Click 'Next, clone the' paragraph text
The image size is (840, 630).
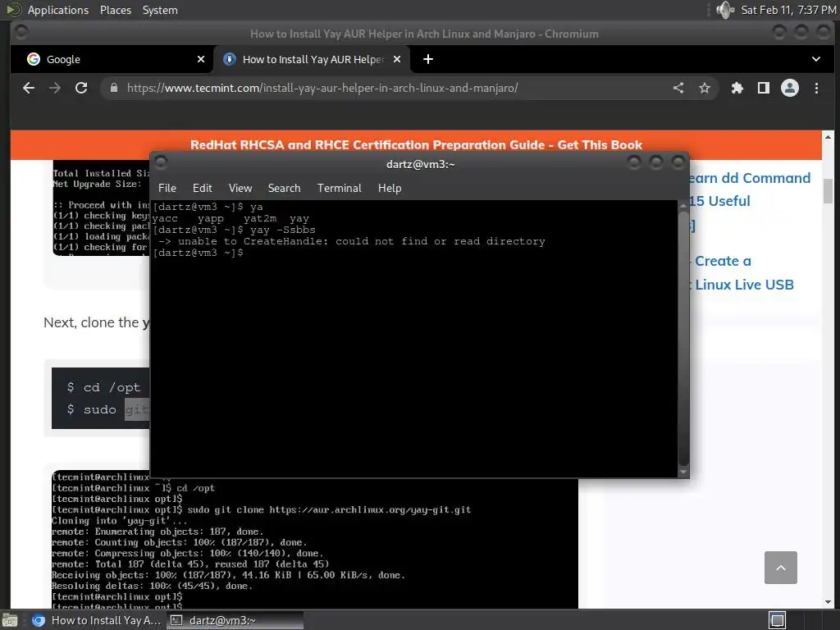(97, 322)
